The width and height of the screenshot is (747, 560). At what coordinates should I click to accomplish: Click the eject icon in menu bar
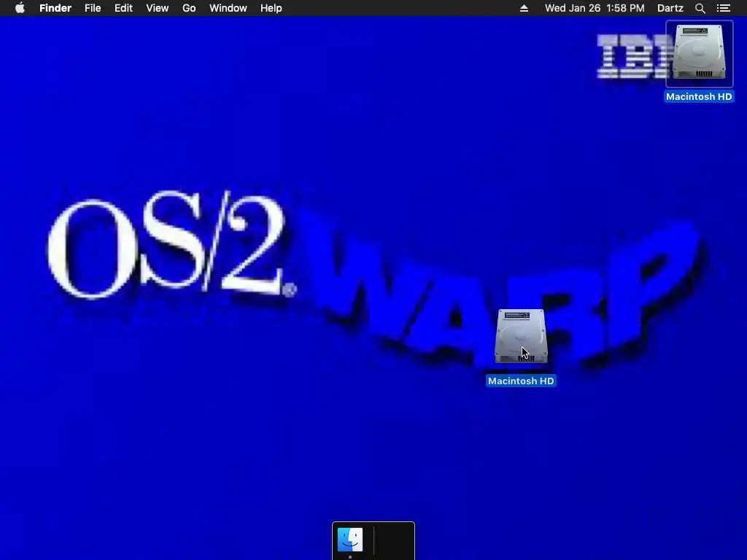524,8
